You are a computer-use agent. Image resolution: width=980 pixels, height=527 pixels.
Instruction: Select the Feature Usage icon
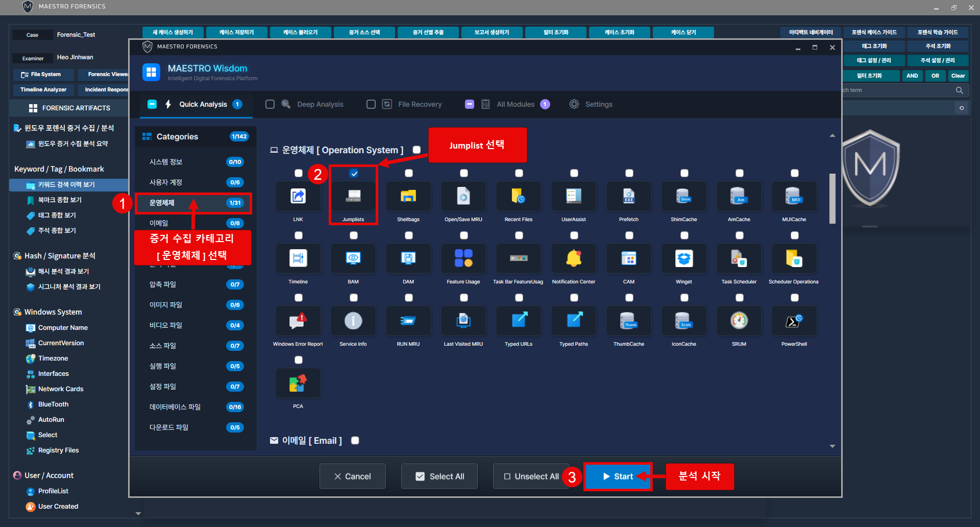463,258
